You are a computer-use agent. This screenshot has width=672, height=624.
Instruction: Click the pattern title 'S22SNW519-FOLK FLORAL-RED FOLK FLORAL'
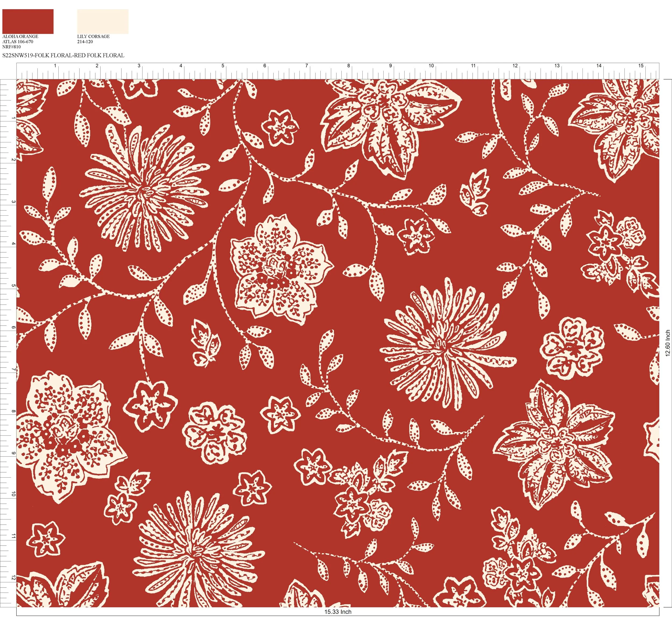pos(63,55)
